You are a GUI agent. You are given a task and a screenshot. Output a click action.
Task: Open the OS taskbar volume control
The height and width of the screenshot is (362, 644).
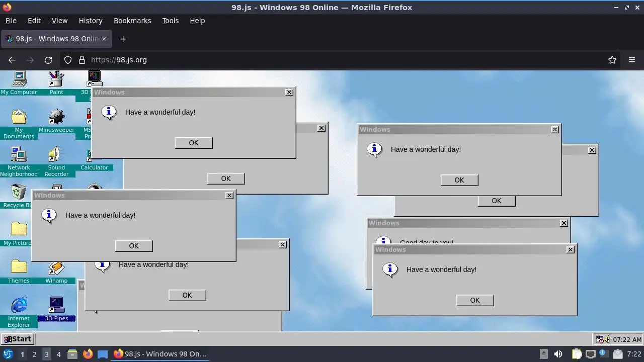[558, 354]
